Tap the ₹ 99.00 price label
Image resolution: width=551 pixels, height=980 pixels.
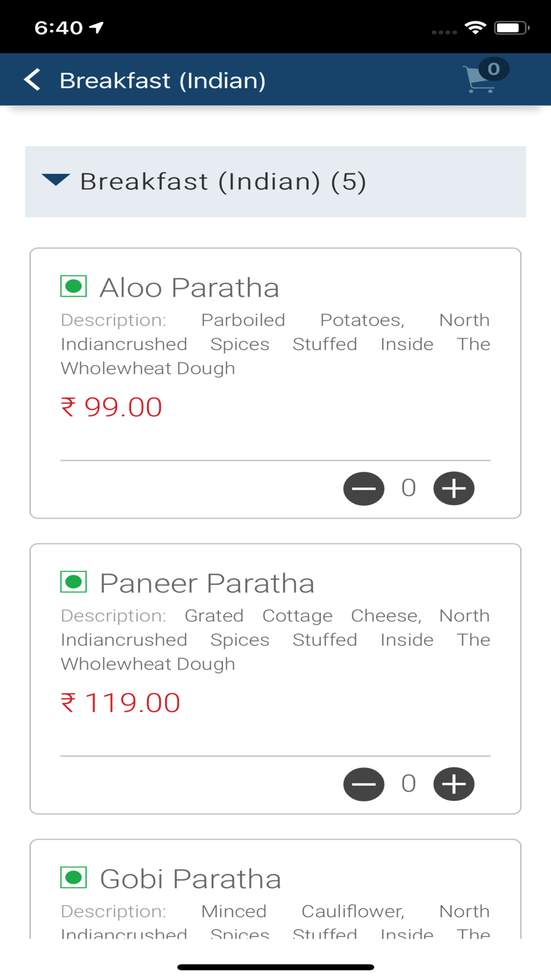(111, 407)
